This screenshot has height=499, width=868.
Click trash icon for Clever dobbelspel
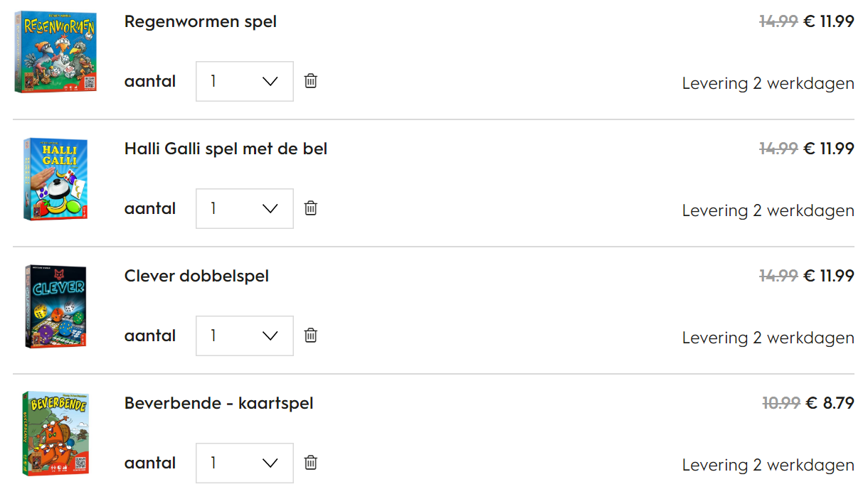click(311, 336)
